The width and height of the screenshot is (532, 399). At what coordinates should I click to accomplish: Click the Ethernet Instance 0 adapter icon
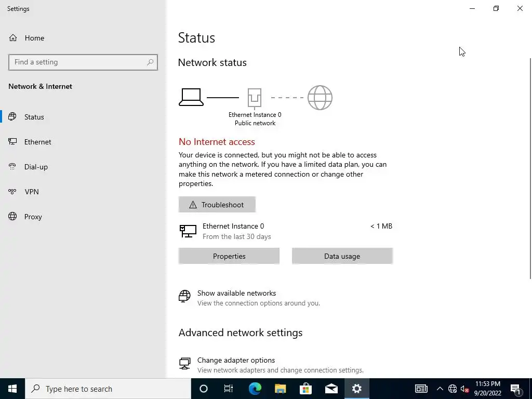(x=188, y=231)
